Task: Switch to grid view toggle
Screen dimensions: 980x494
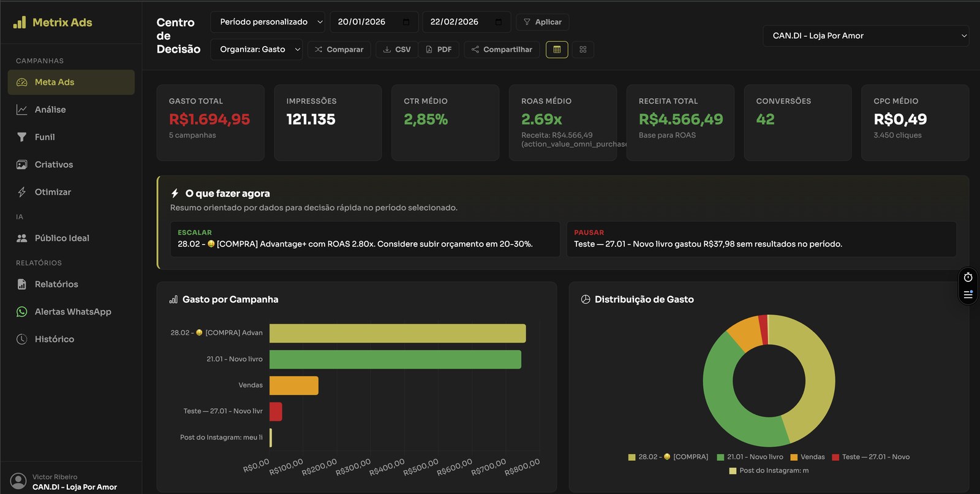Action: click(x=583, y=50)
